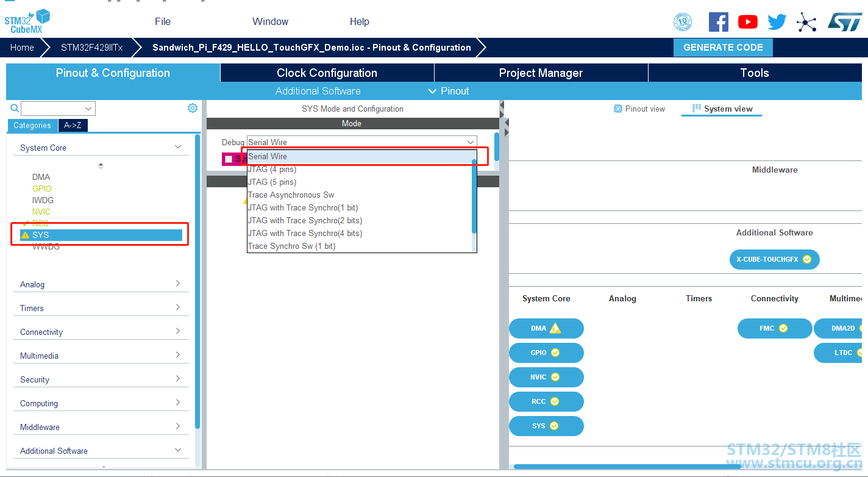Select IWDG in the System Core list
The height and width of the screenshot is (477, 868).
click(43, 200)
